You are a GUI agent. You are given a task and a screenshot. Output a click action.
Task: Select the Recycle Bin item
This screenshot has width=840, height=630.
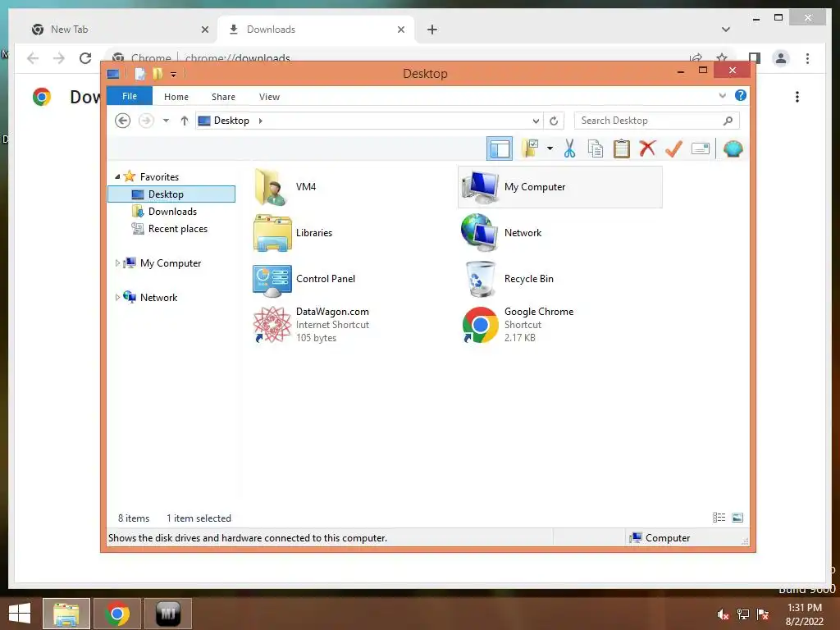coord(507,279)
